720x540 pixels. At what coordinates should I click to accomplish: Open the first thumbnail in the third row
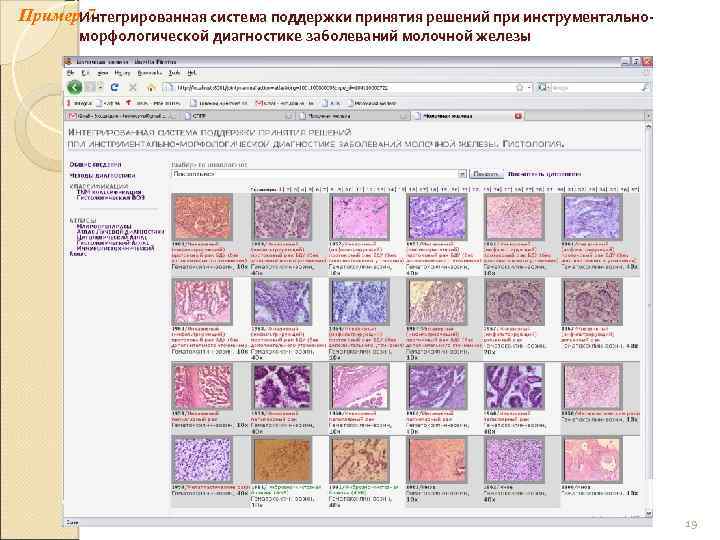(x=202, y=387)
